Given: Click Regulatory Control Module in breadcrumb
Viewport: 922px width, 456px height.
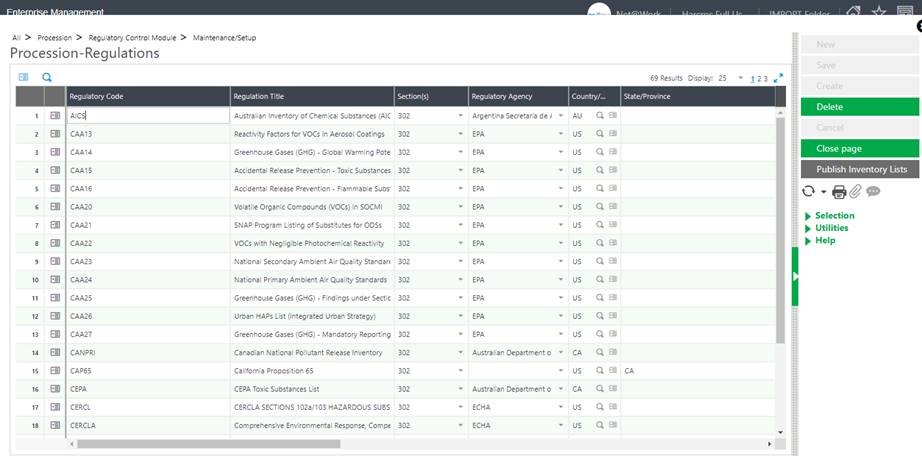Looking at the screenshot, I should (x=135, y=37).
